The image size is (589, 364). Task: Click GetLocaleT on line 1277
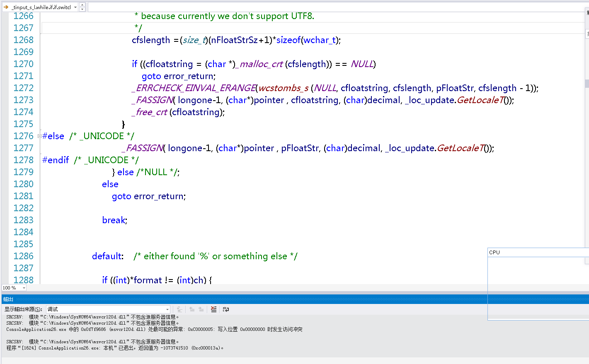pos(461,148)
